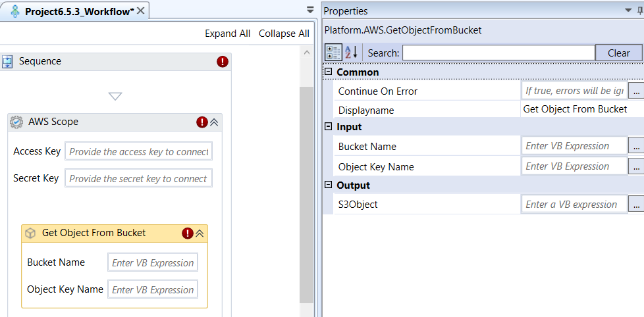Screen dimensions: 644x317
Task: Click the Object Key Name field in Properties
Action: click(574, 166)
